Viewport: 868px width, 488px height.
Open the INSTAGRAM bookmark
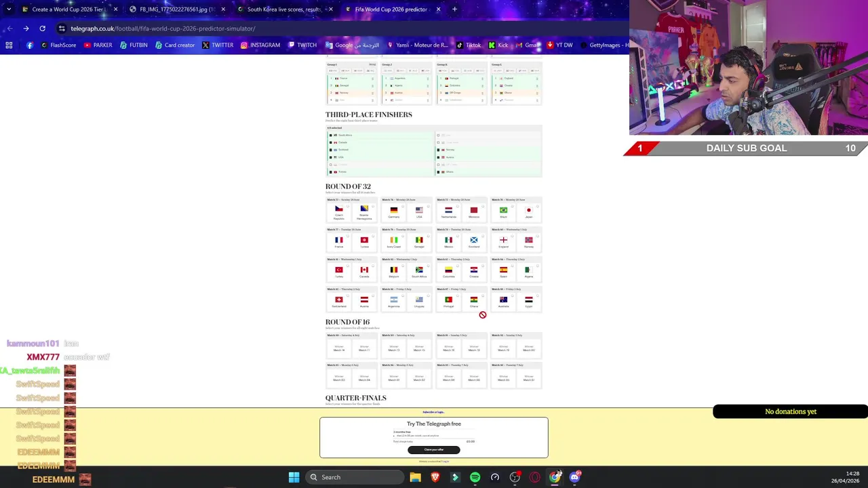260,45
